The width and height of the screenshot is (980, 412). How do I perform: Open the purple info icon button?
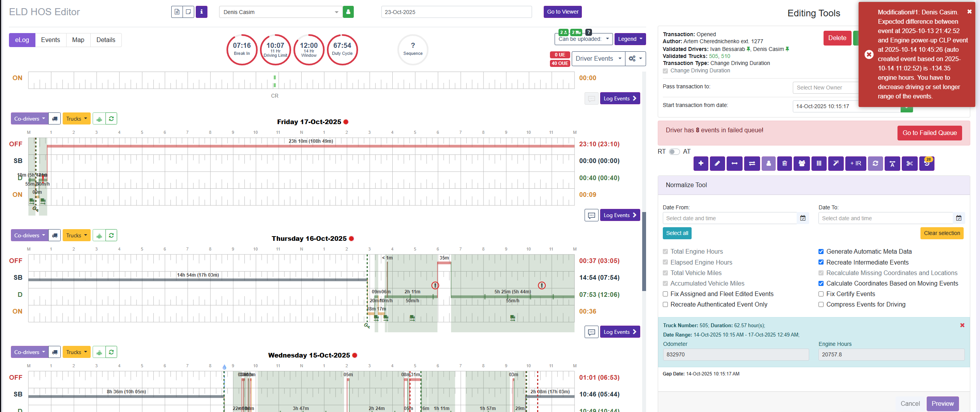(x=202, y=12)
